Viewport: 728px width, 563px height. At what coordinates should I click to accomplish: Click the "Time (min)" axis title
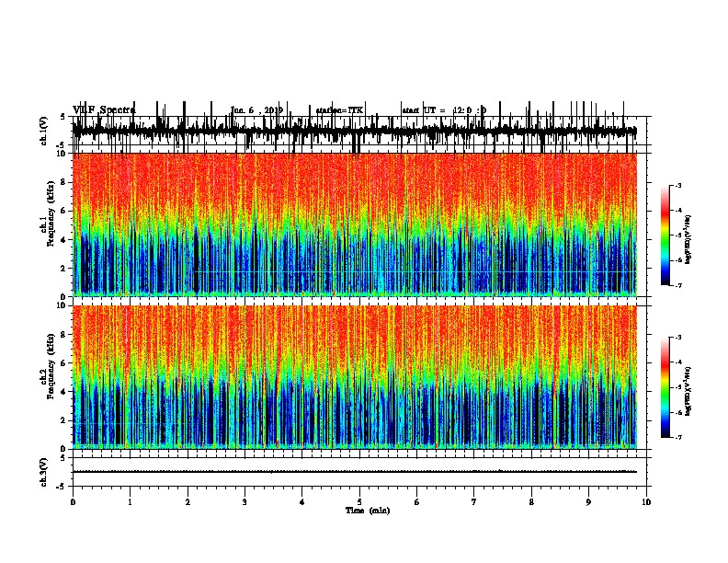pos(368,511)
